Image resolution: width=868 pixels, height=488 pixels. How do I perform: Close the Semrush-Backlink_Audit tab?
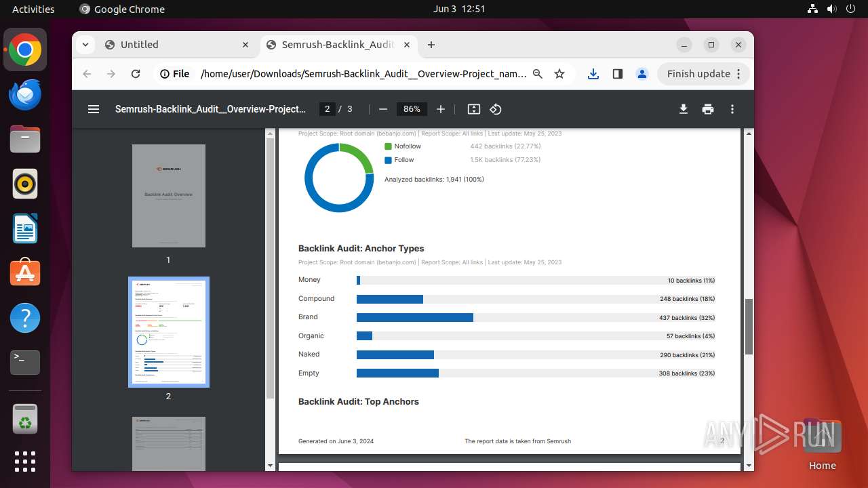point(407,45)
